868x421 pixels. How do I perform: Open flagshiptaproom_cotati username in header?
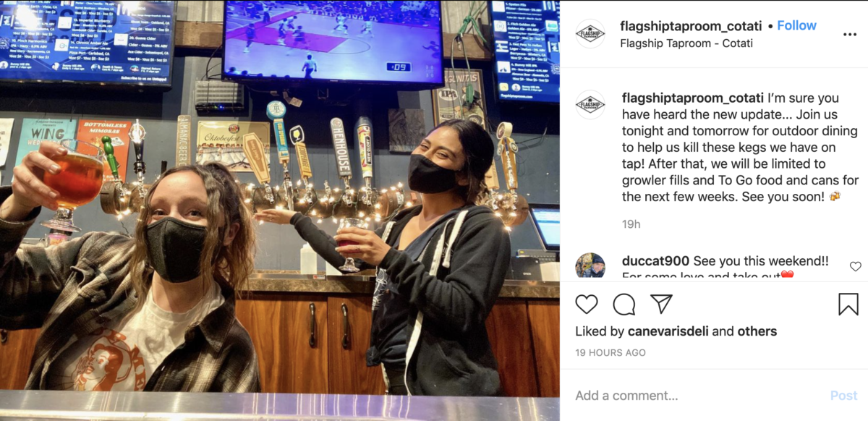[692, 26]
